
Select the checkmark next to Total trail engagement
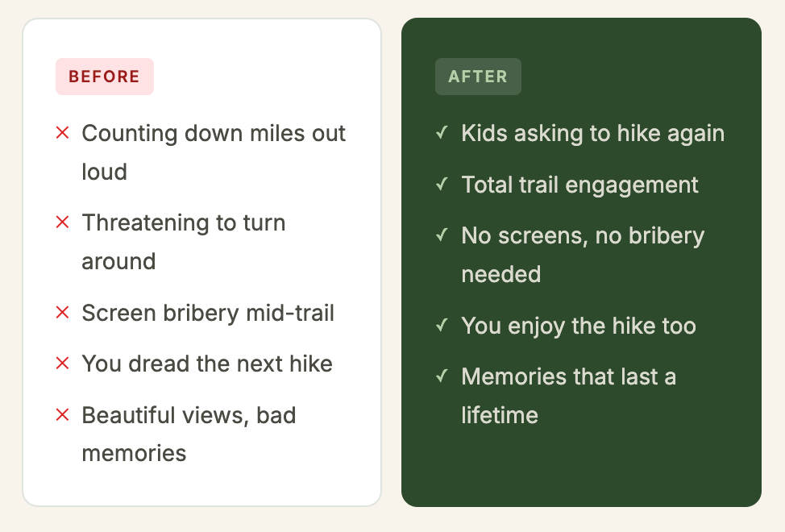442,184
